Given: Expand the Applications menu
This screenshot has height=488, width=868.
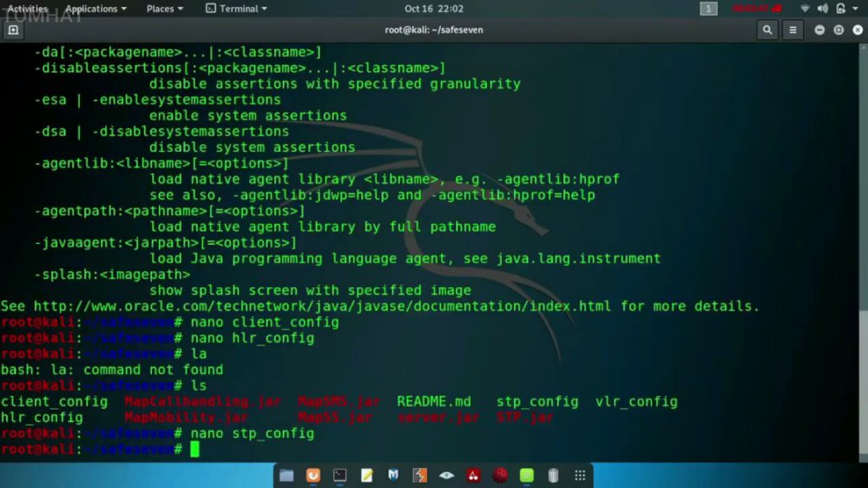Looking at the screenshot, I should point(95,9).
